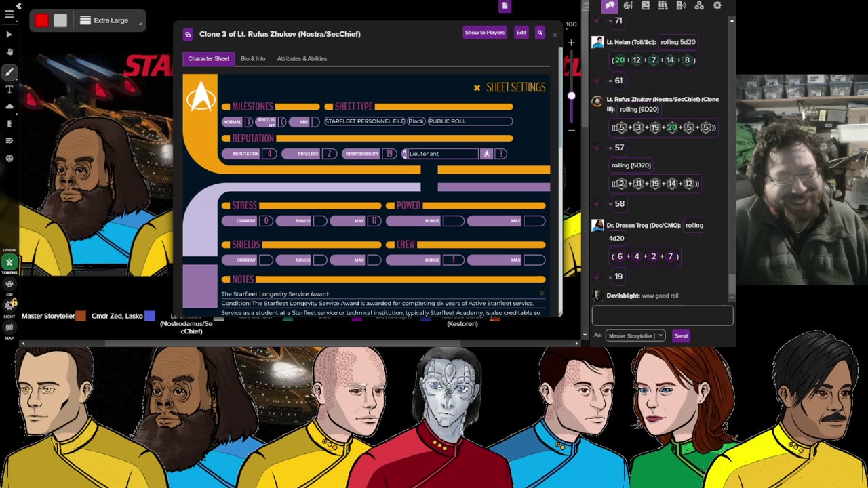Image resolution: width=868 pixels, height=488 pixels.
Task: Open the Roll20 main hamburger menu
Action: tap(9, 14)
